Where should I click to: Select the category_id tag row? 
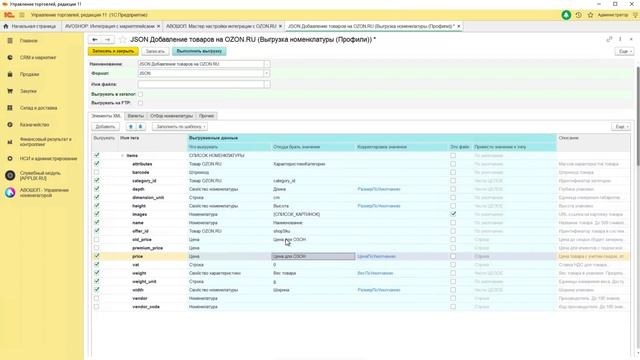pyautogui.click(x=144, y=181)
